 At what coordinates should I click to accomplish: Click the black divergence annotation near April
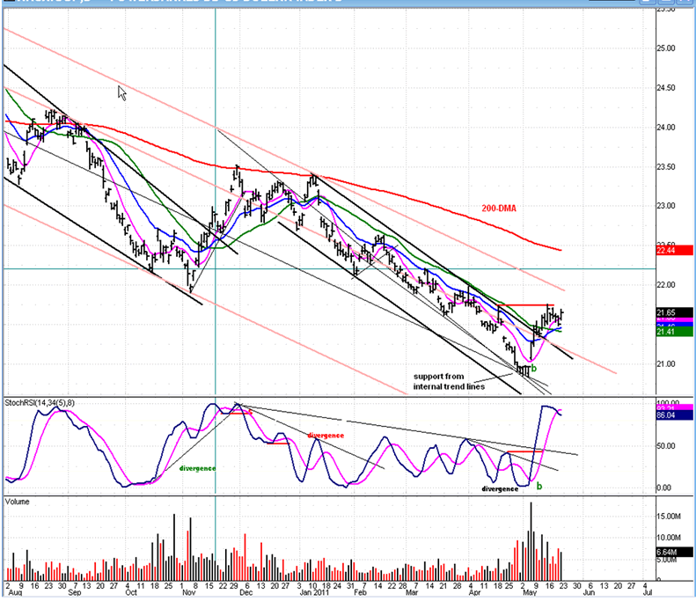[500, 488]
